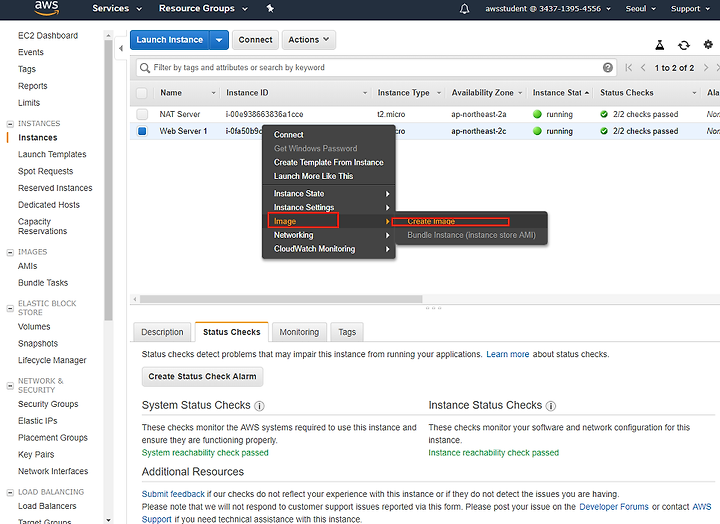The image size is (720, 524).
Task: Check the NAT Server row checkbox
Action: pos(142,114)
